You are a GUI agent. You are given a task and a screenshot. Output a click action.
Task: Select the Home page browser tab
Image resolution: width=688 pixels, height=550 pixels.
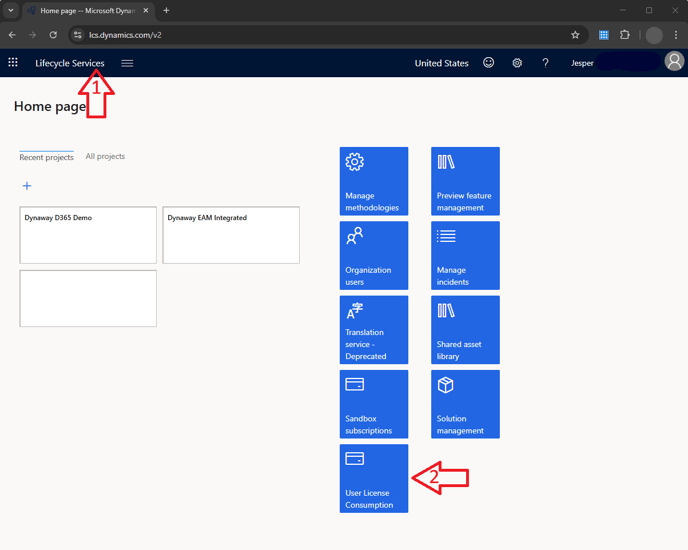pyautogui.click(x=88, y=11)
